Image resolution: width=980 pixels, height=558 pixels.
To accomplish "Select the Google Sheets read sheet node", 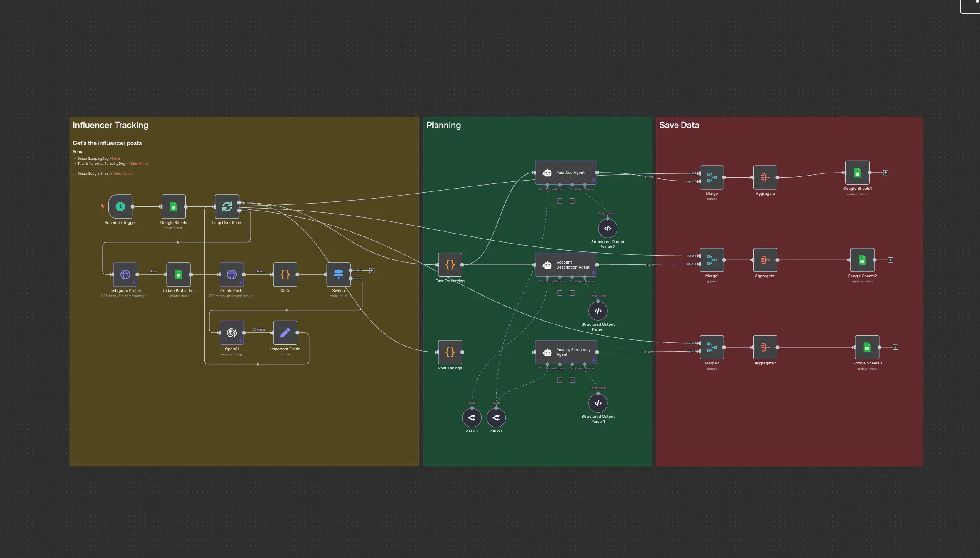I will click(x=174, y=206).
